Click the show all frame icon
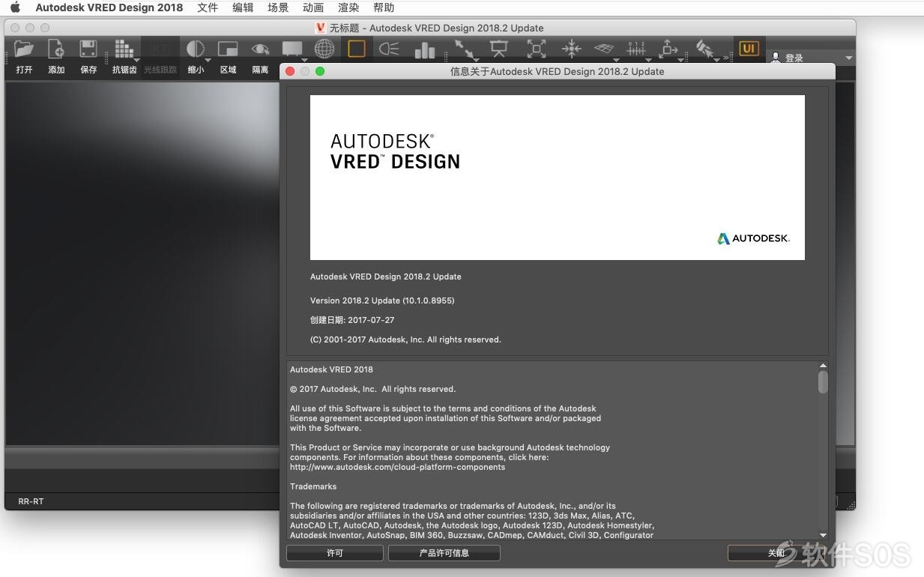This screenshot has height=577, width=924. [x=536, y=49]
